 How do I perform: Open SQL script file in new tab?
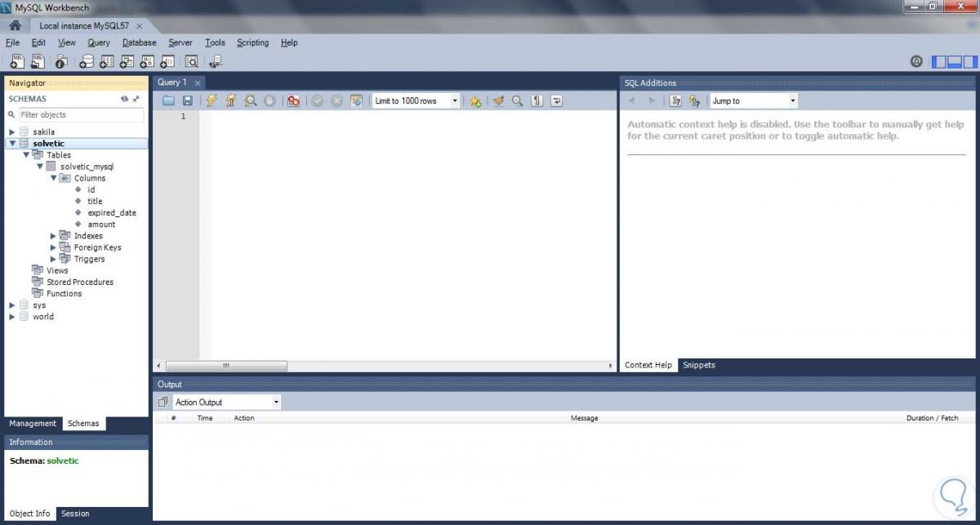point(38,61)
